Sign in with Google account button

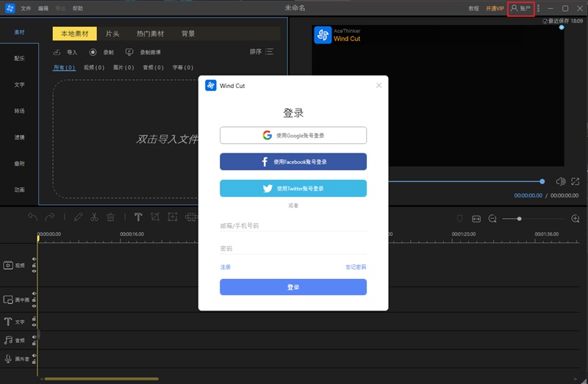(x=293, y=135)
